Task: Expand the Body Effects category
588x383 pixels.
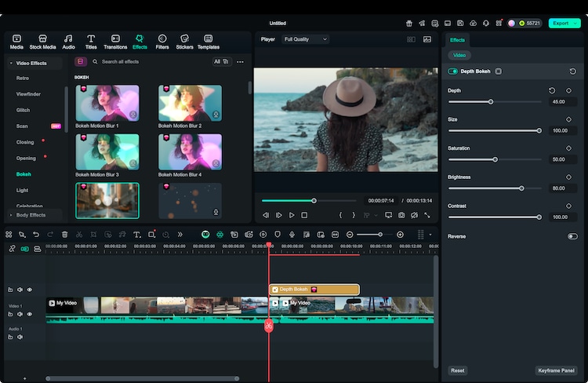Action: pyautogui.click(x=11, y=215)
